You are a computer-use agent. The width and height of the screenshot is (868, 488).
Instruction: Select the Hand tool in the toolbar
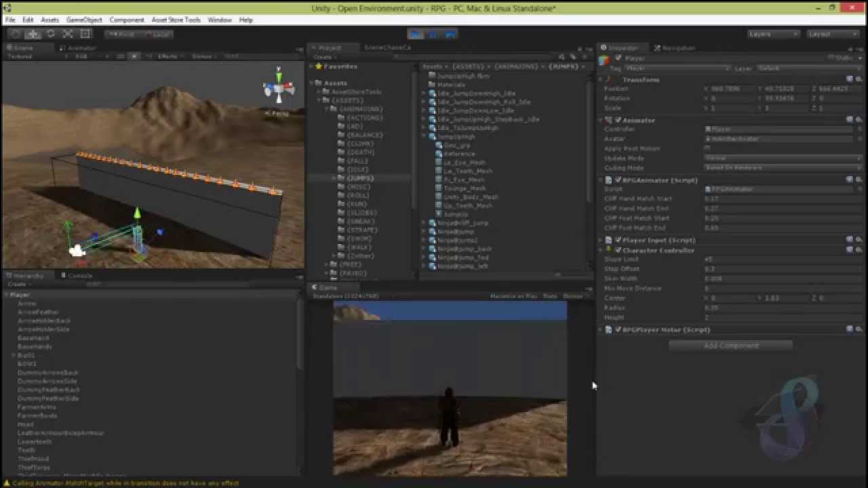pos(15,34)
